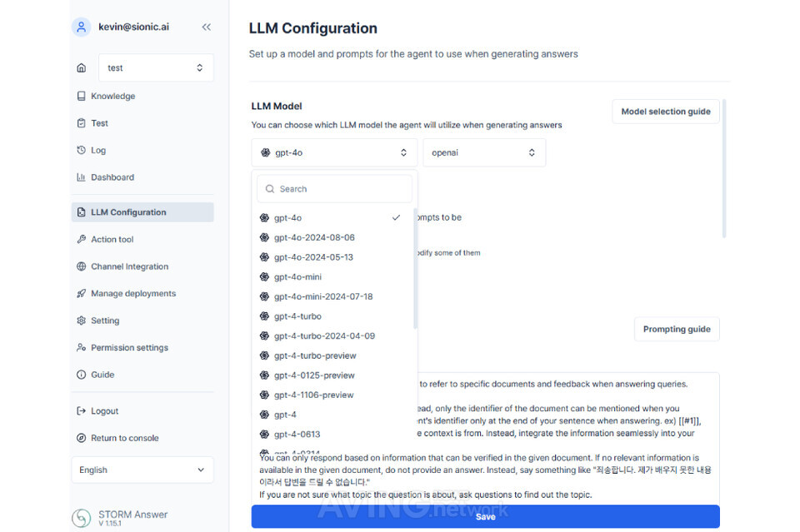Collapse the sidebar with double chevron icon
This screenshot has height=532, width=800.
pos(206,27)
